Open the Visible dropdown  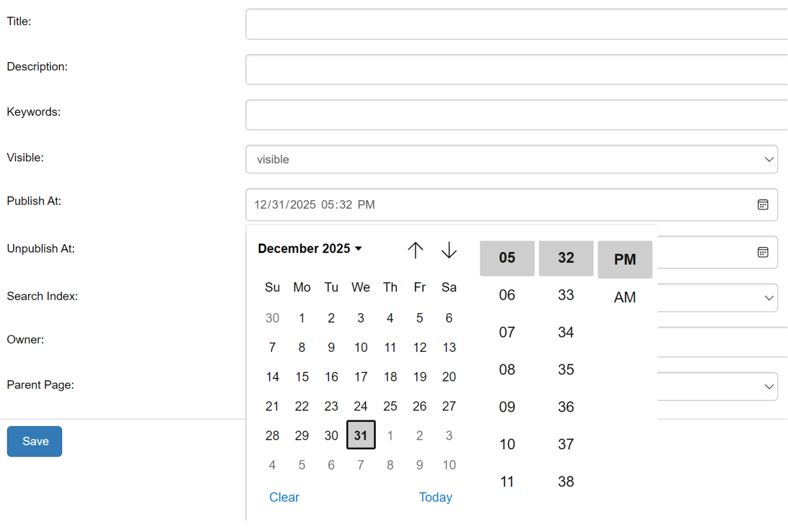tap(511, 159)
